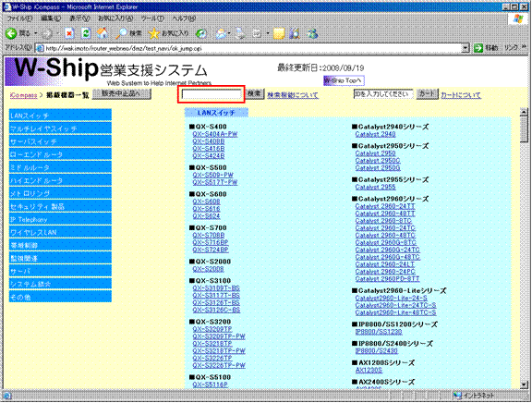Open the ファイル(F) menu
This screenshot has height=403, width=532.
(20, 18)
